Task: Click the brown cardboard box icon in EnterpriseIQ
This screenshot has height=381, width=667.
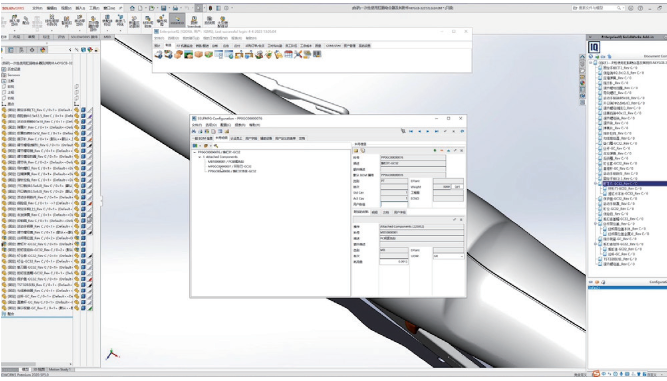Action: click(x=198, y=54)
